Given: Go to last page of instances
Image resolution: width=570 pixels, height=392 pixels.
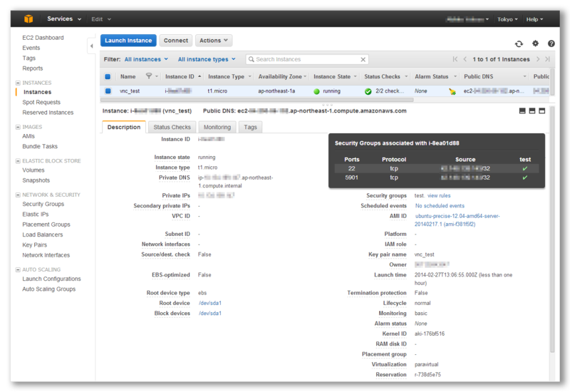Looking at the screenshot, I should 547,59.
